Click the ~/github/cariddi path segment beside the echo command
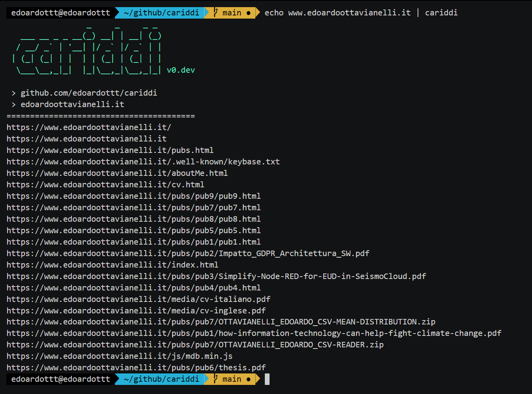 [161, 13]
